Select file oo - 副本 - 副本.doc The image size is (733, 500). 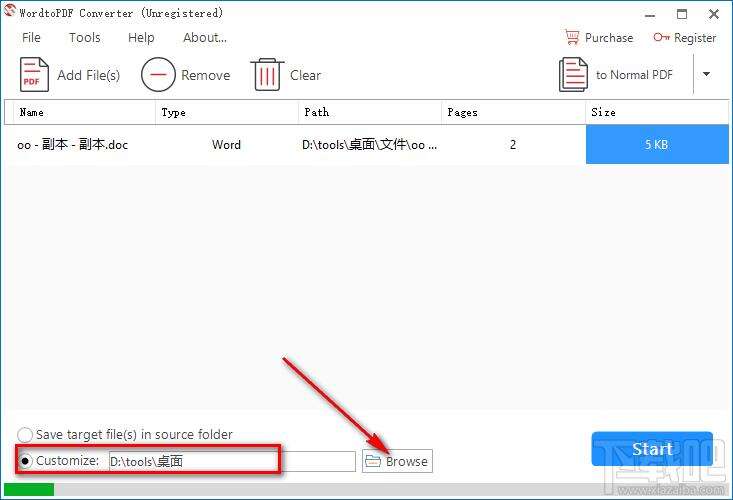pyautogui.click(x=72, y=145)
